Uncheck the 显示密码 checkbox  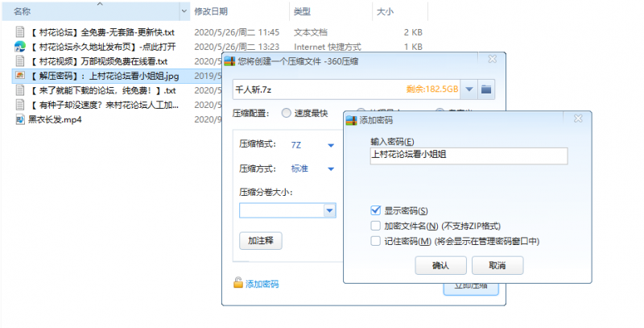coord(376,211)
